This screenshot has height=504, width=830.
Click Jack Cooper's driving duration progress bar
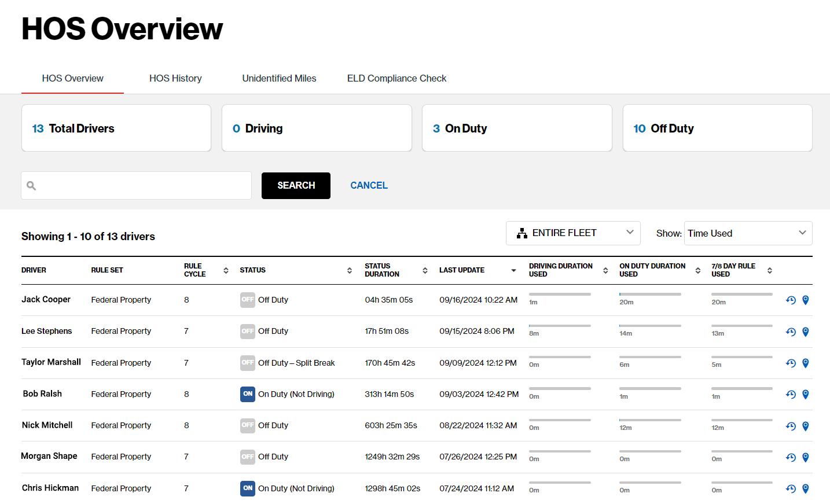click(560, 295)
